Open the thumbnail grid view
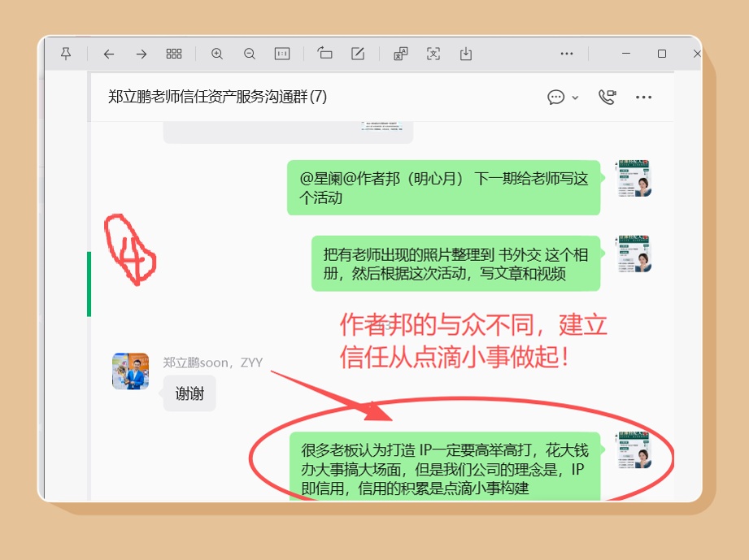749x560 pixels. pos(174,54)
